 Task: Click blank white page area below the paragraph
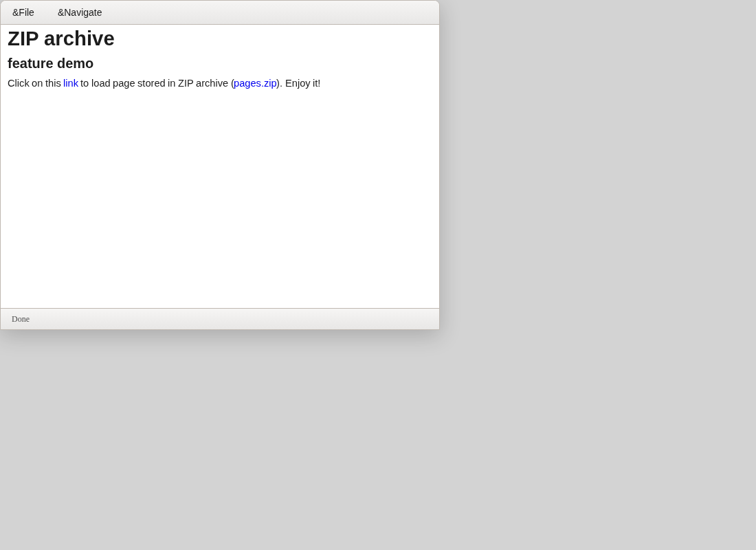click(219, 198)
